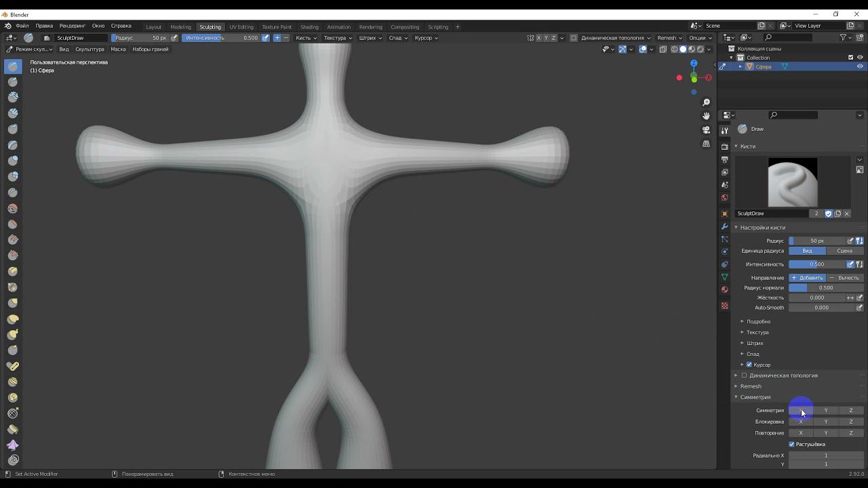Expand the Текстура subpanel
Viewport: 868px width, 488px height.
coord(757,332)
